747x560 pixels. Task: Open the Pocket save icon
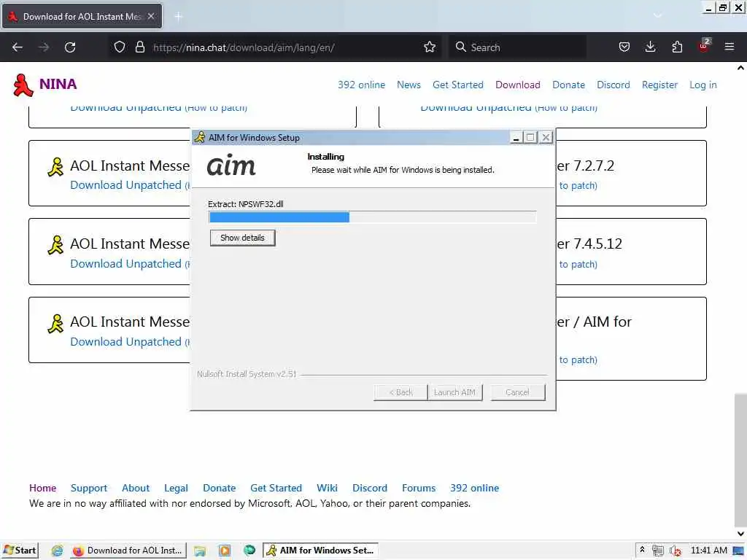(624, 47)
